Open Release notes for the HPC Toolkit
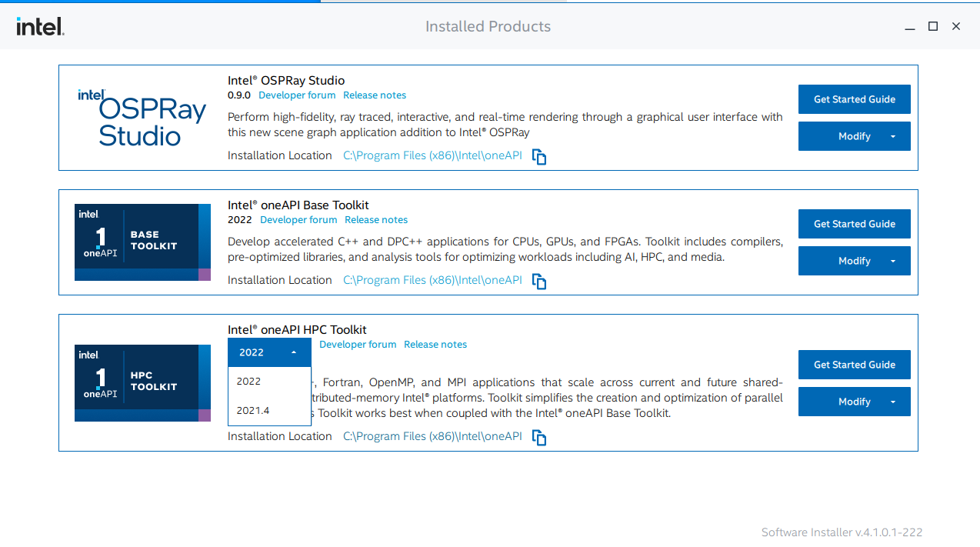980x547 pixels. [435, 344]
